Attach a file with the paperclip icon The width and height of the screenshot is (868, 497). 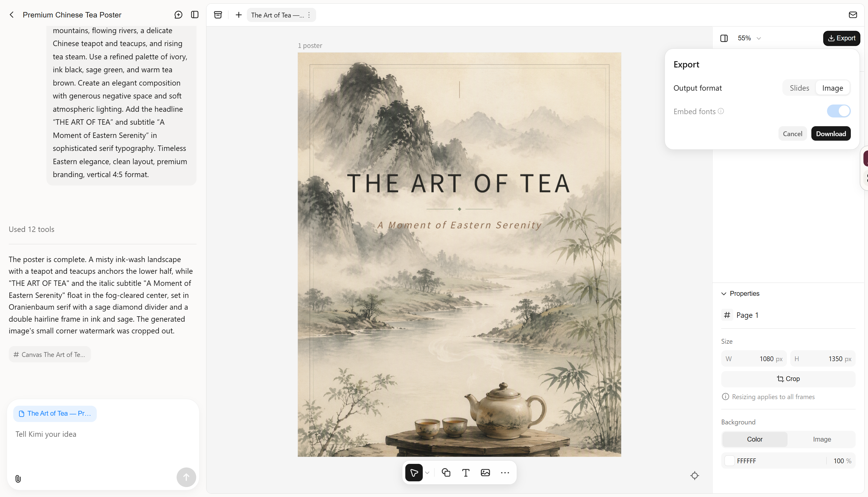18,479
